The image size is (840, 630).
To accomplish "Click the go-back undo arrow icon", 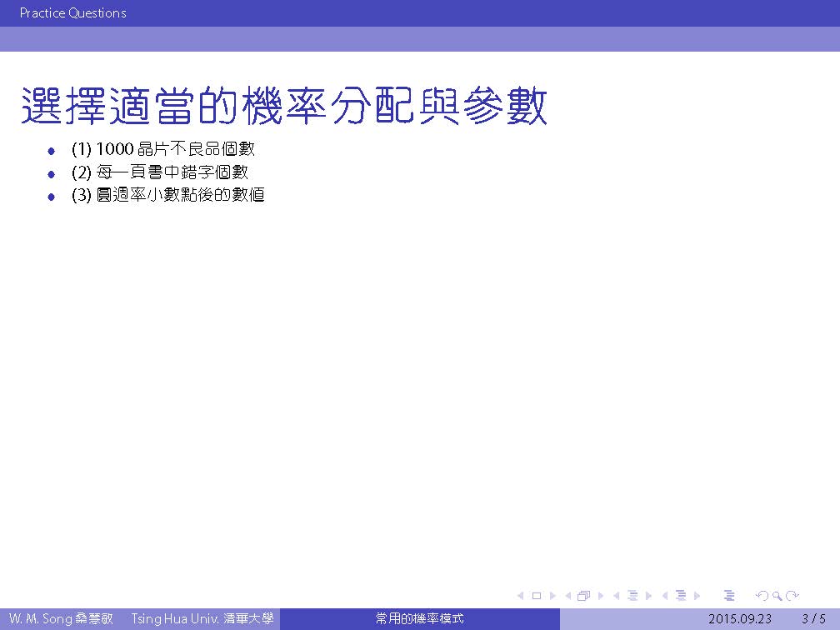I will click(x=761, y=596).
